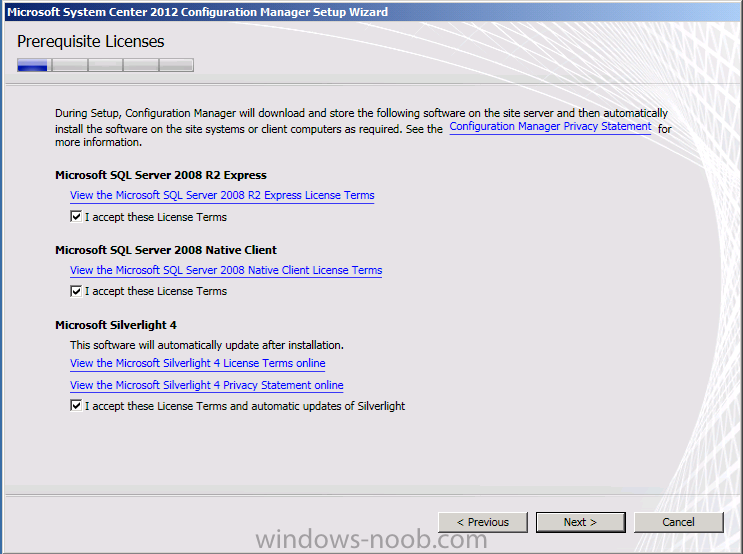
Task: Click the Next button
Action: tap(580, 522)
